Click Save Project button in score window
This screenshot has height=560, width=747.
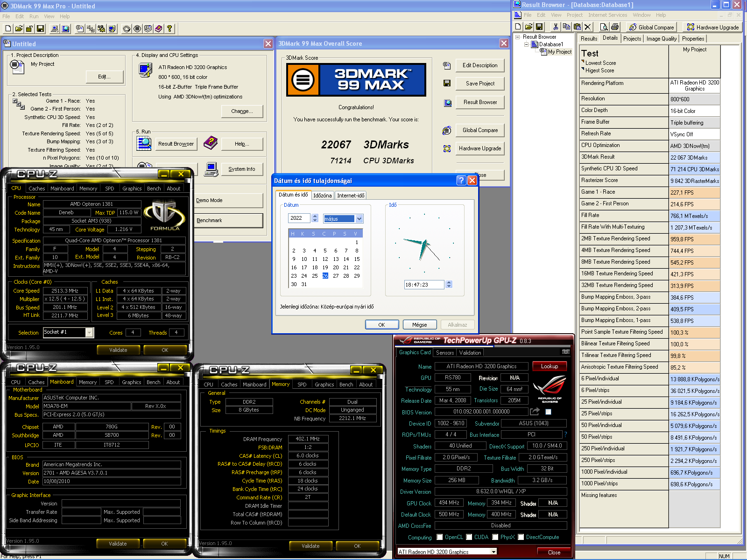pos(480,84)
